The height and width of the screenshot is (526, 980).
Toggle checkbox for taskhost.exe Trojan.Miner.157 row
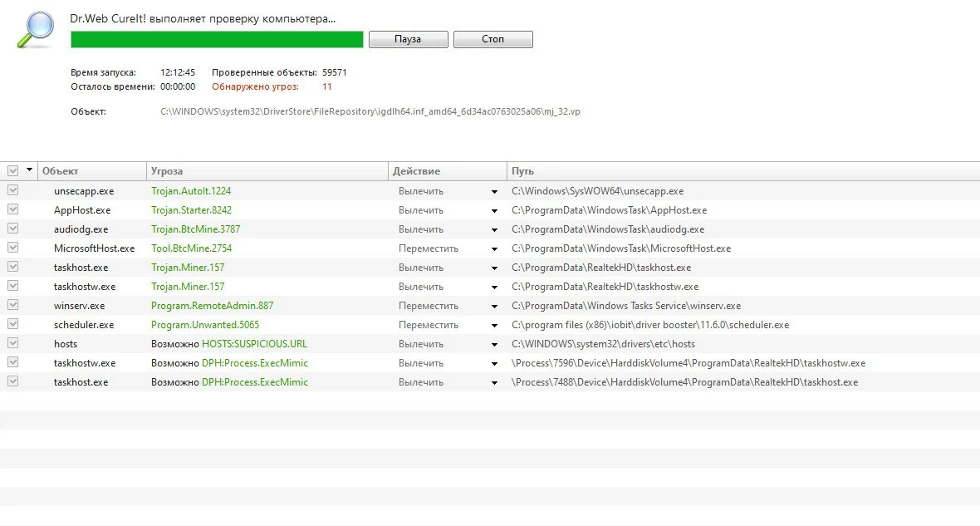point(12,267)
